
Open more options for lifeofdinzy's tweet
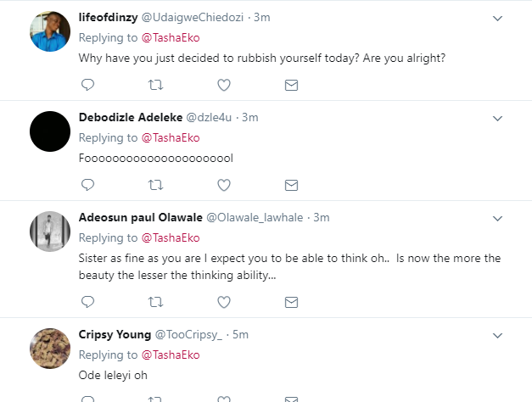tap(497, 18)
